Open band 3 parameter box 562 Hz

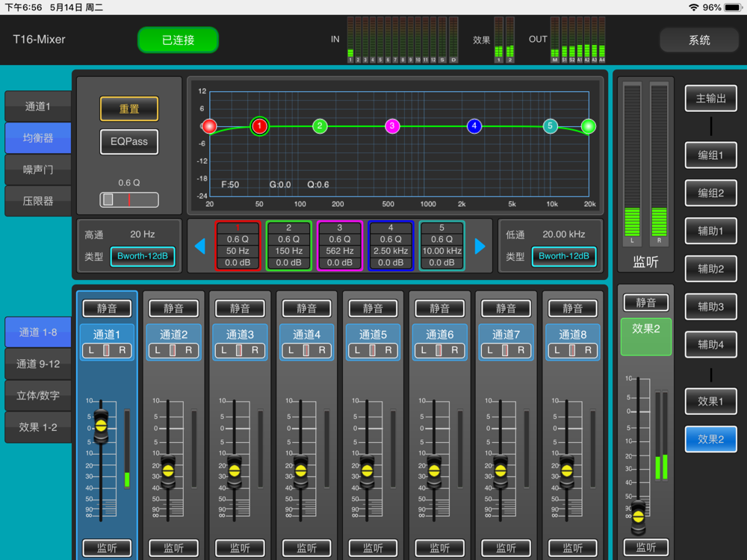(x=339, y=245)
